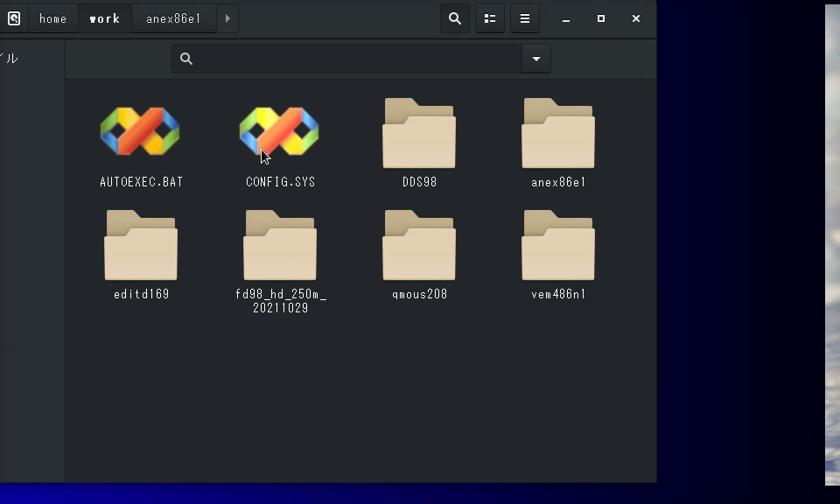Image resolution: width=840 pixels, height=504 pixels.
Task: Click the AUTOEXEC.BAT file name label
Action: click(142, 182)
